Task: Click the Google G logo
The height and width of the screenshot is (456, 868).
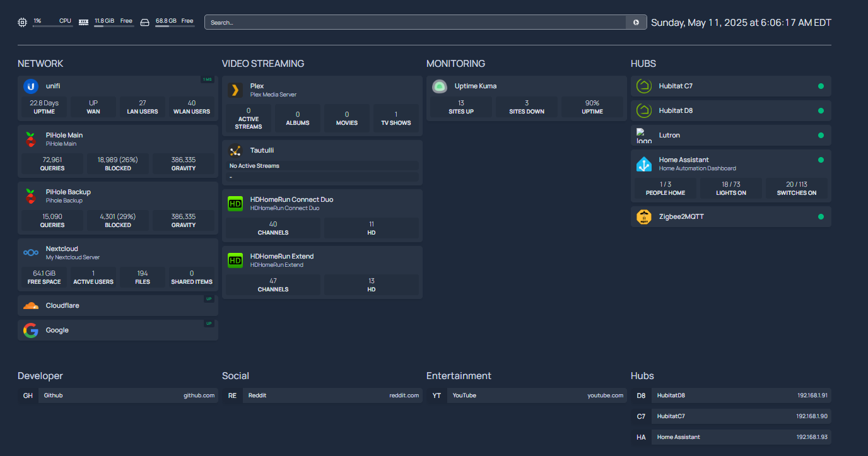Action: click(31, 330)
